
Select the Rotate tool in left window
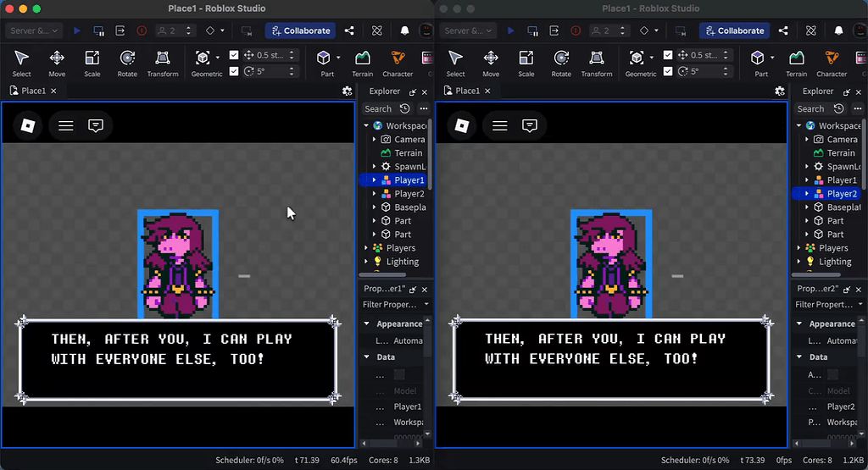127,64
